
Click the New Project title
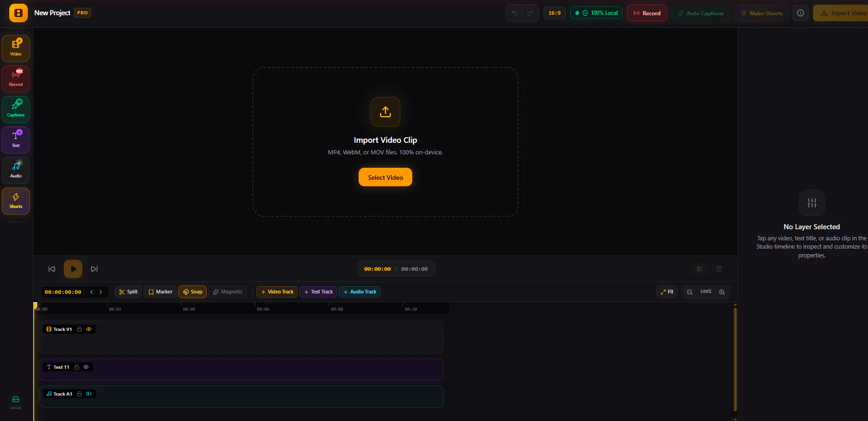coord(52,13)
